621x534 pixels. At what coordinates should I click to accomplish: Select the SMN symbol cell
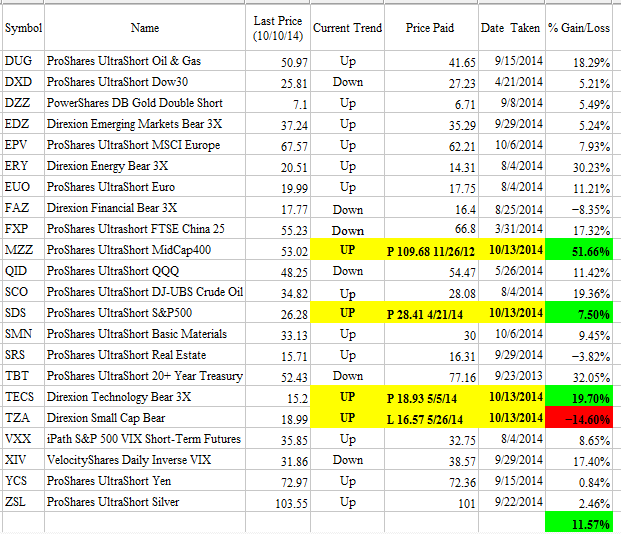point(23,334)
